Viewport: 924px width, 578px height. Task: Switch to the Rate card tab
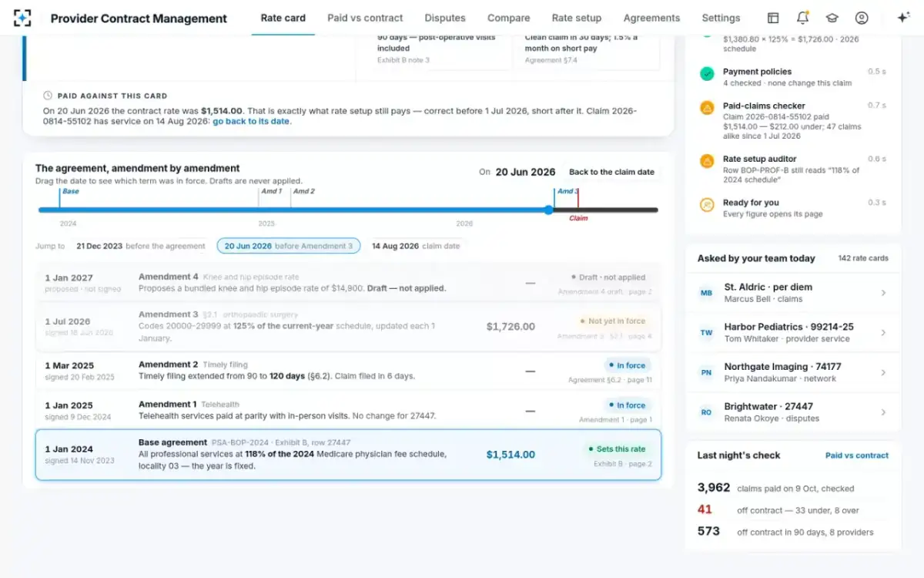point(283,18)
